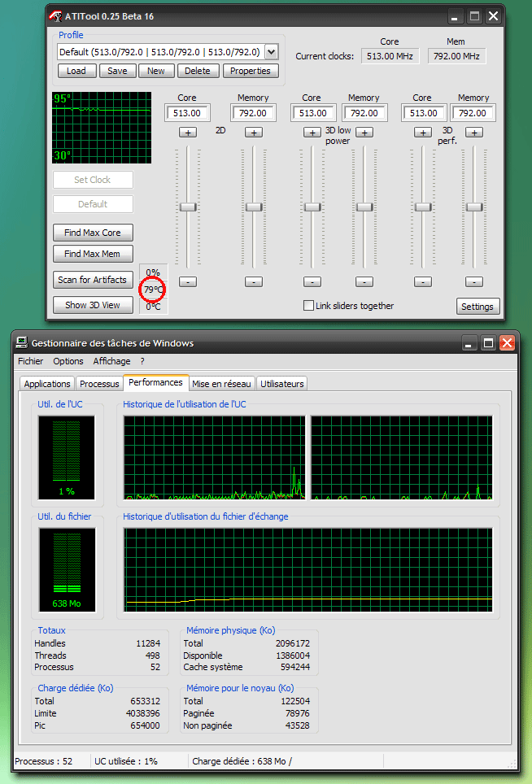Viewport: 532px width, 784px height.
Task: Click the Show 3D View button
Action: (x=92, y=305)
